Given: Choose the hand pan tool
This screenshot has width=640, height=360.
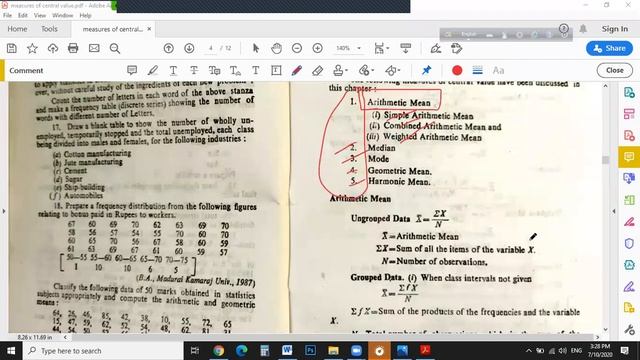Looking at the screenshot, I should tap(276, 49).
